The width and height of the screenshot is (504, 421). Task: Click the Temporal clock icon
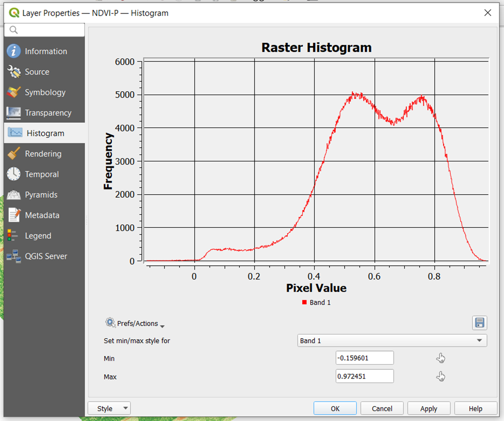click(13, 174)
